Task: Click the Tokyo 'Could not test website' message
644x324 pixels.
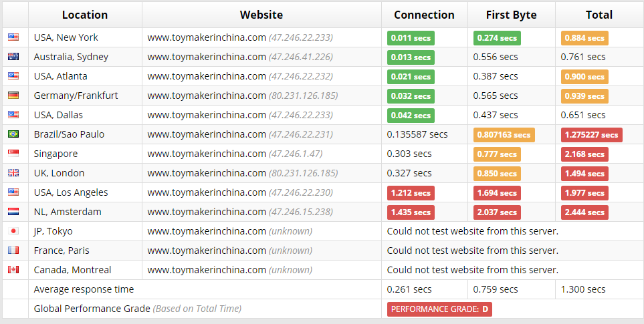Action: coord(472,231)
